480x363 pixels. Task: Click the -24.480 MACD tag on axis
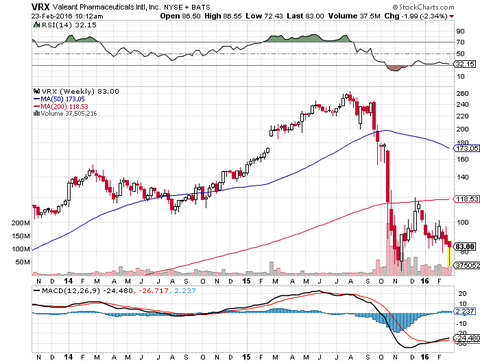pyautogui.click(x=467, y=338)
